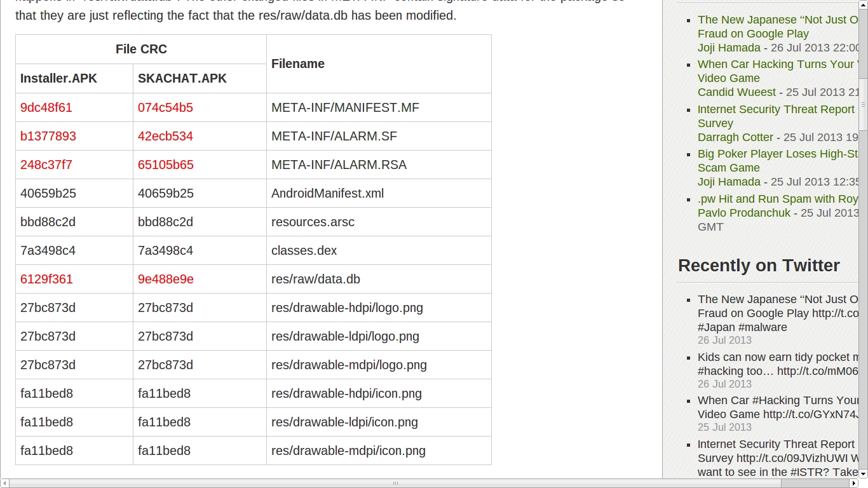Screen dimensions: 868x488
Task: Open Not Just O blog link above Joji Hamada
Action: [x=778, y=27]
